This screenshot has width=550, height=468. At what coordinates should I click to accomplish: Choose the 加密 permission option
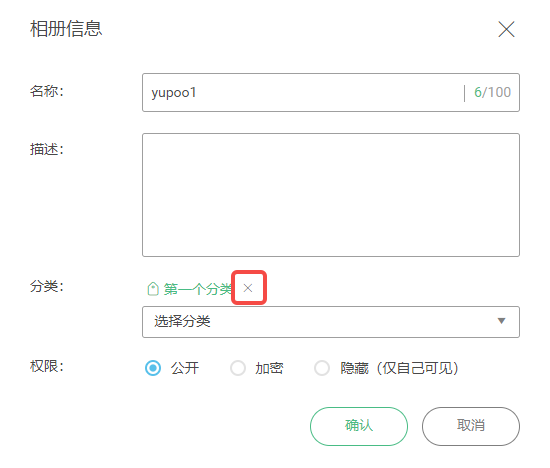[x=238, y=368]
